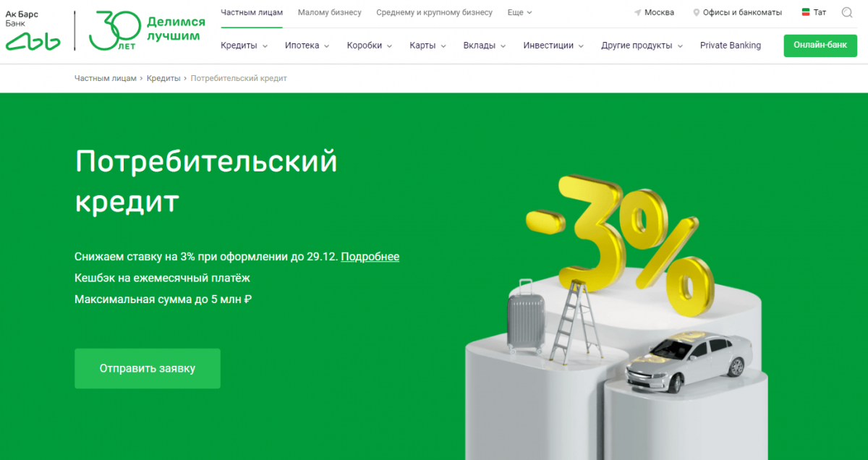Click the Москва location arrow icon
This screenshot has height=460, width=868.
638,12
